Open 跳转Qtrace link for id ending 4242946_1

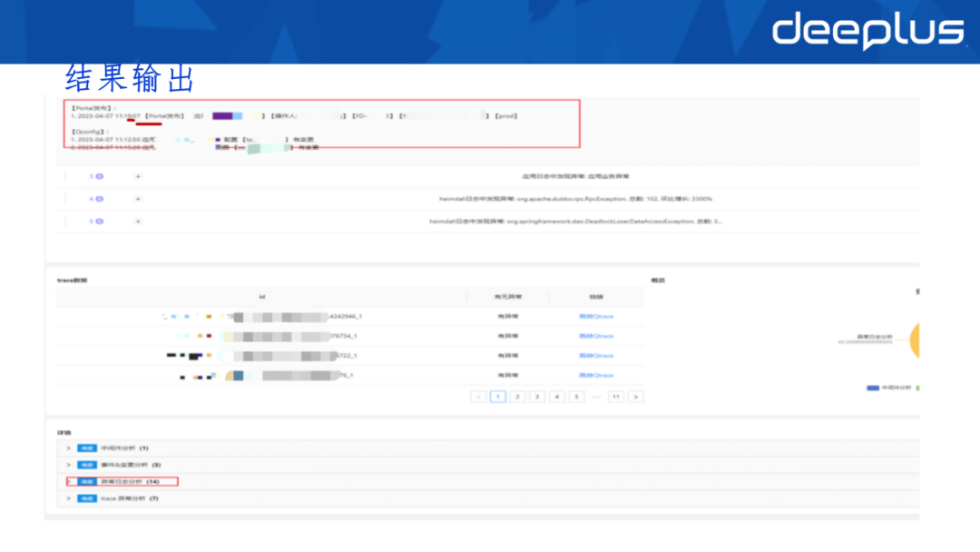click(596, 316)
